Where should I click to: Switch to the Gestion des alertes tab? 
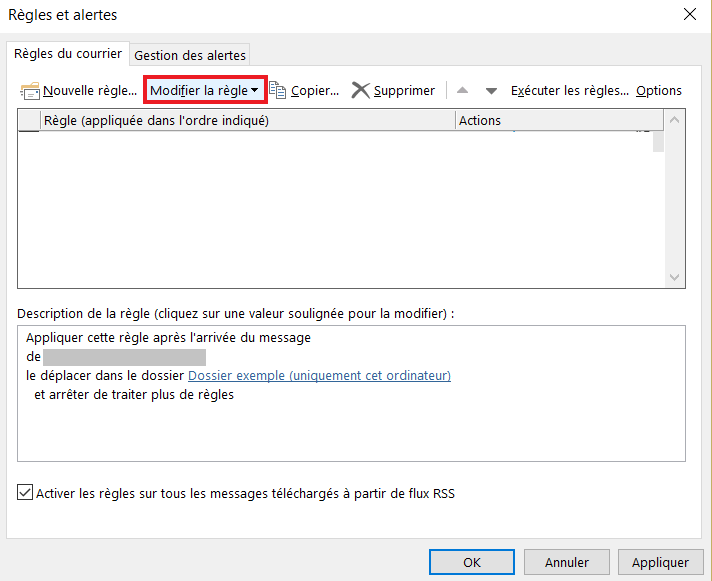pyautogui.click(x=190, y=55)
